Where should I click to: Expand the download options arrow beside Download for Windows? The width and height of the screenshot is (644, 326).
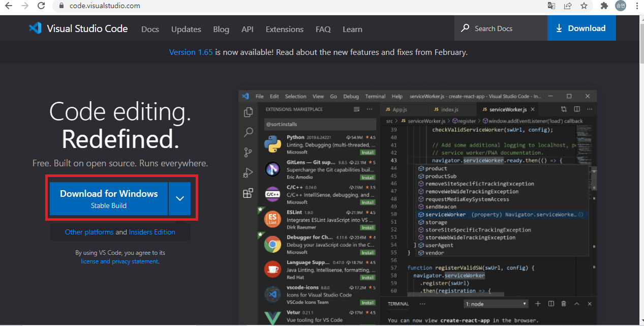(180, 198)
